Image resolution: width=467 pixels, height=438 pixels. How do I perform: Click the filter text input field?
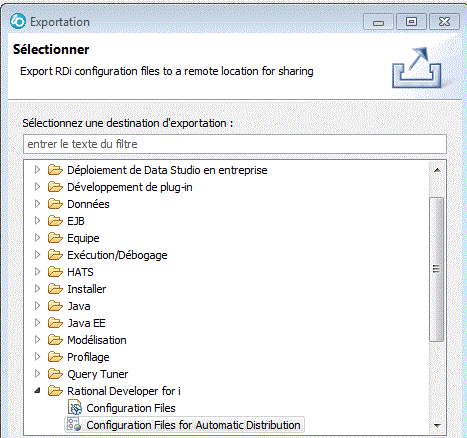pyautogui.click(x=235, y=144)
